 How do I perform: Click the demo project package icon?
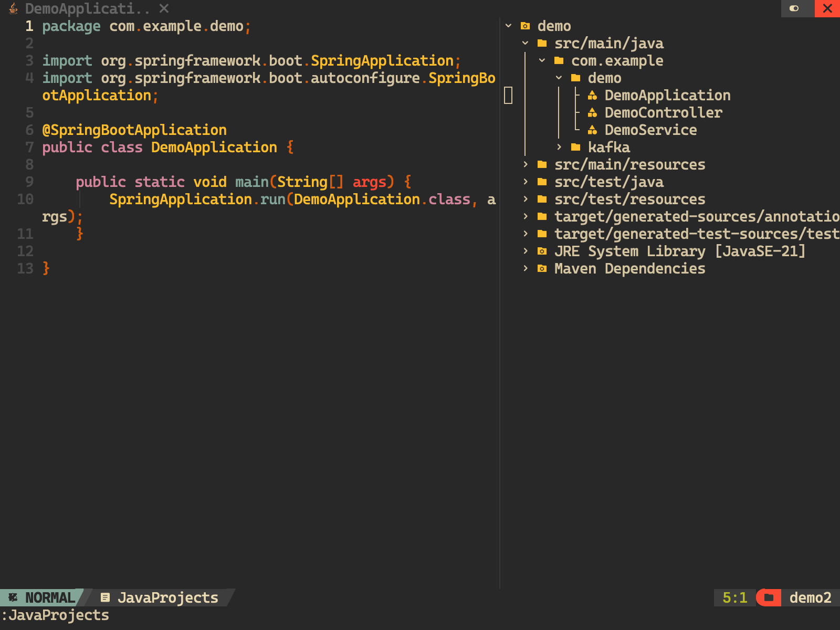coord(525,26)
